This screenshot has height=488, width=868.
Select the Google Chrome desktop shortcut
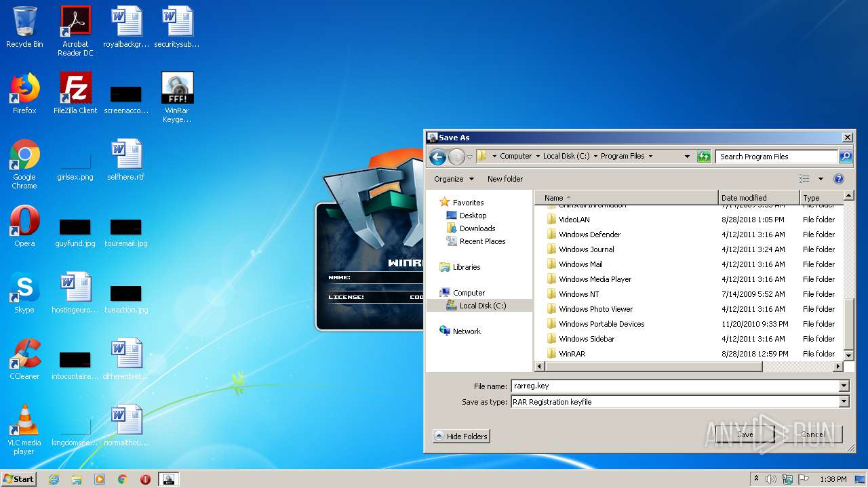pyautogui.click(x=24, y=164)
